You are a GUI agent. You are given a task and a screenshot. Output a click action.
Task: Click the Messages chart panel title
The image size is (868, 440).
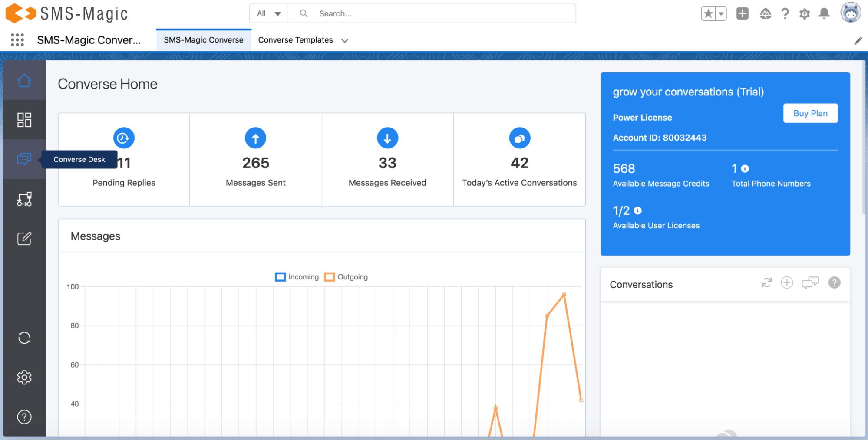coord(96,236)
